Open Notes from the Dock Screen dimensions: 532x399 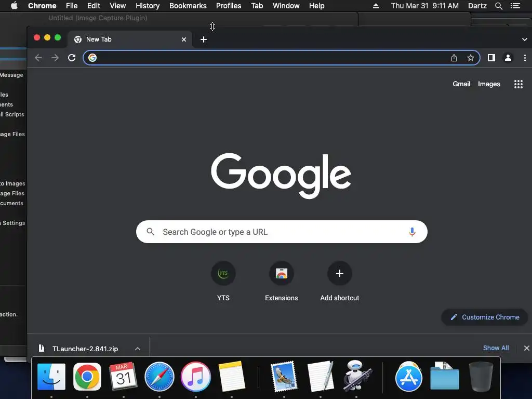232,377
